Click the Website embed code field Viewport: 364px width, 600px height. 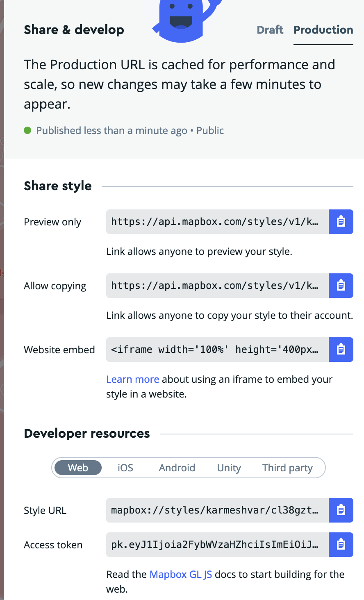[x=217, y=350]
